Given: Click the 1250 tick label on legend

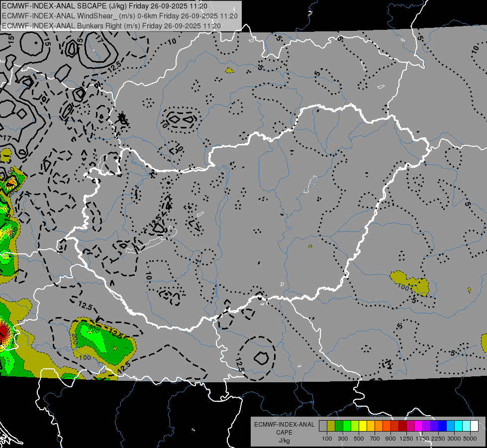Looking at the screenshot, I should click(x=406, y=439).
